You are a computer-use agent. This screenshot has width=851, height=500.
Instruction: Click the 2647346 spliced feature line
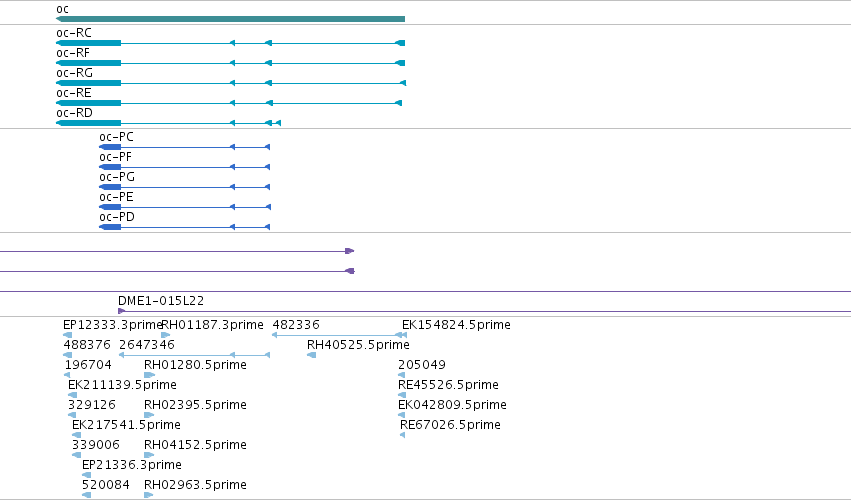(x=194, y=355)
